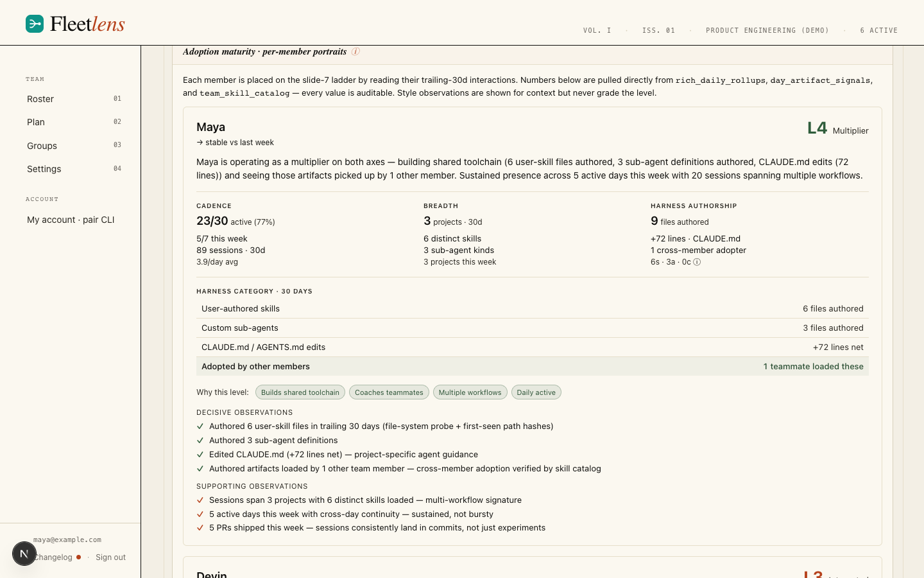
Task: Click info icon next to 6s · 3a · 0c
Action: (x=697, y=262)
